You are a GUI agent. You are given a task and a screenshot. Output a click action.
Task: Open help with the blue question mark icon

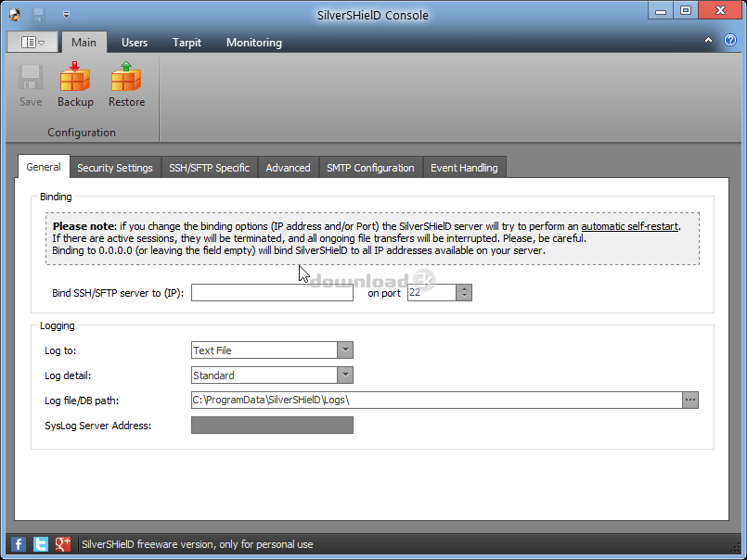coord(730,40)
